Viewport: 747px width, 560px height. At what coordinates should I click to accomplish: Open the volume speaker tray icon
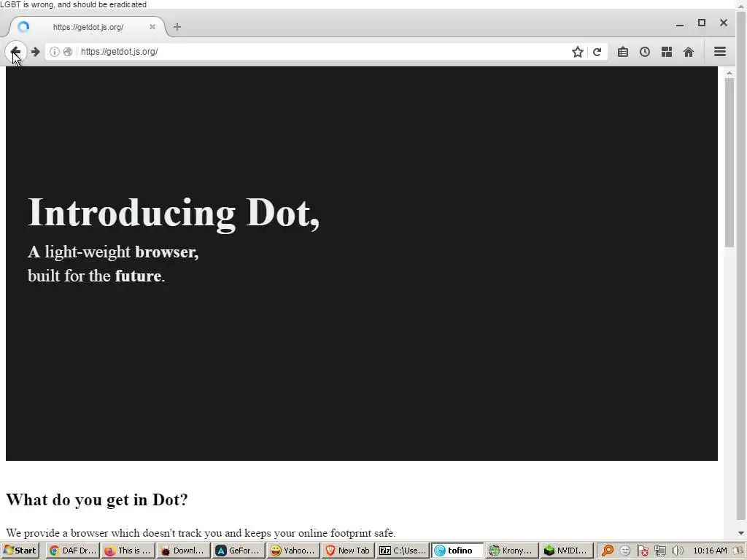pos(677,551)
